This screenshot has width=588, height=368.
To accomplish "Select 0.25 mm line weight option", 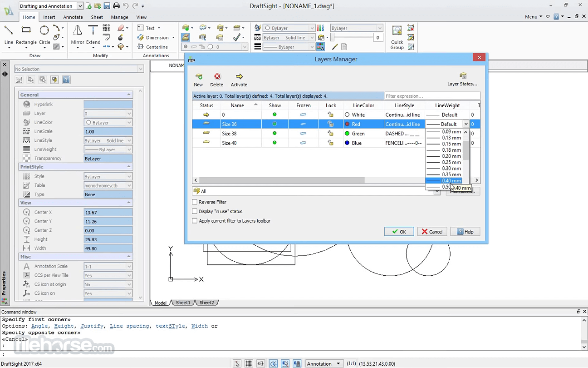I will tap(444, 162).
